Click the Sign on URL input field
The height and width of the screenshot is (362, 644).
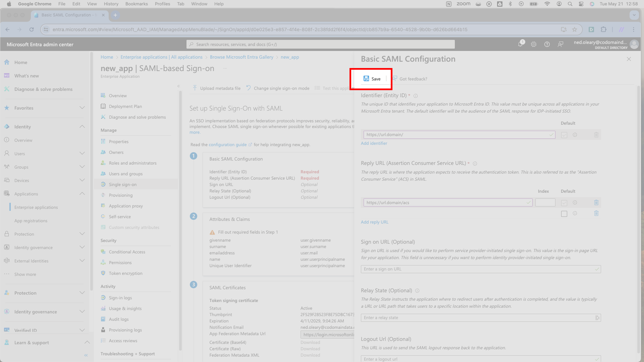click(x=481, y=269)
